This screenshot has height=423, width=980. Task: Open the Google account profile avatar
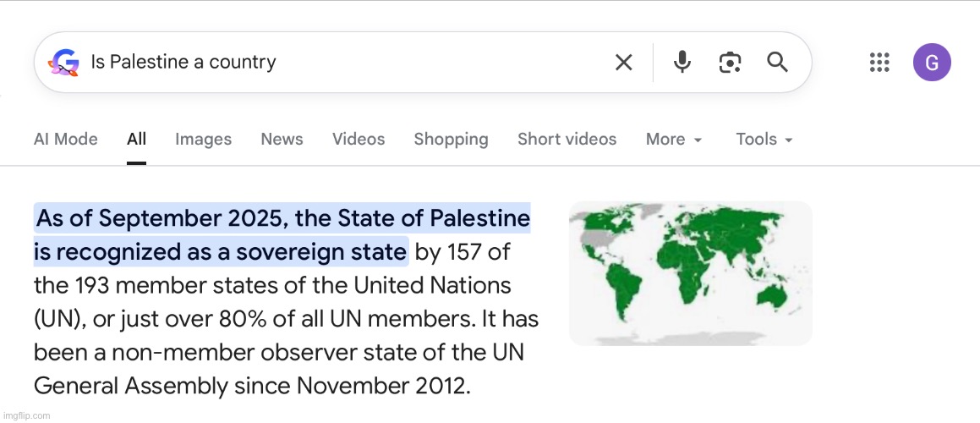coord(932,63)
